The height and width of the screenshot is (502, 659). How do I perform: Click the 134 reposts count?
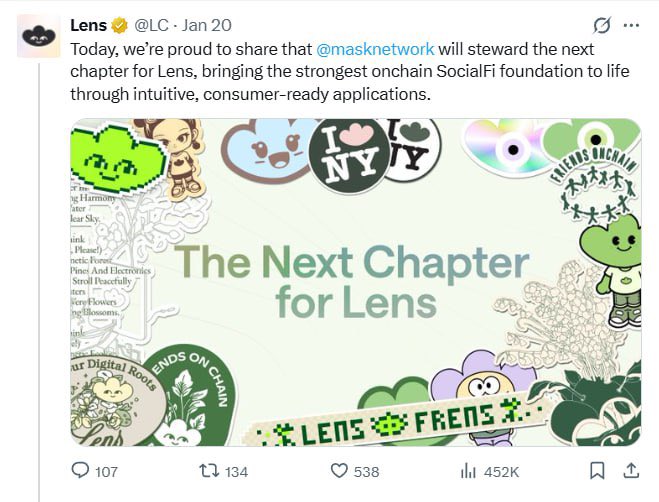(236, 471)
